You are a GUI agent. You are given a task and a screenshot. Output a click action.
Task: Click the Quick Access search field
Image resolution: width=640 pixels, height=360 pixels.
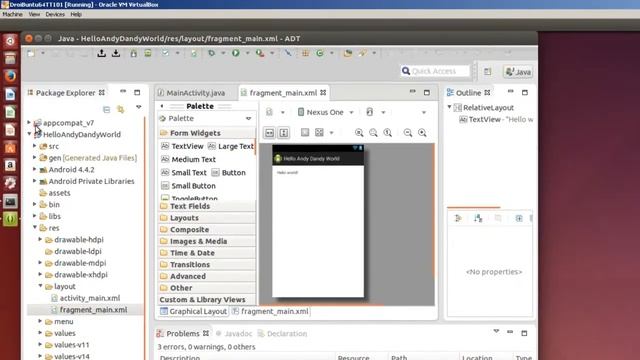[x=435, y=71]
